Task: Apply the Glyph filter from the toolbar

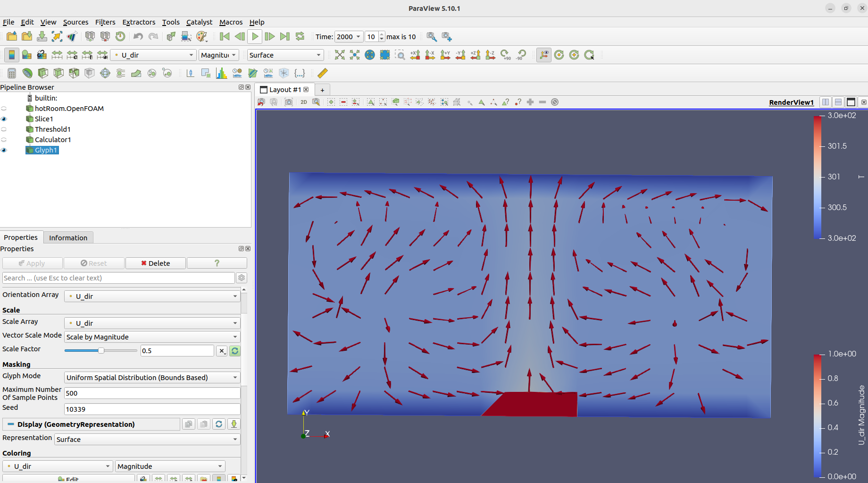Action: 105,73
